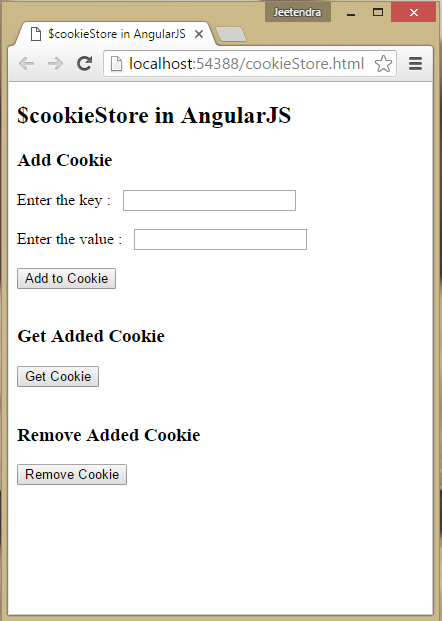Click the Jeetendra profile button
442x621 pixels.
pos(297,12)
